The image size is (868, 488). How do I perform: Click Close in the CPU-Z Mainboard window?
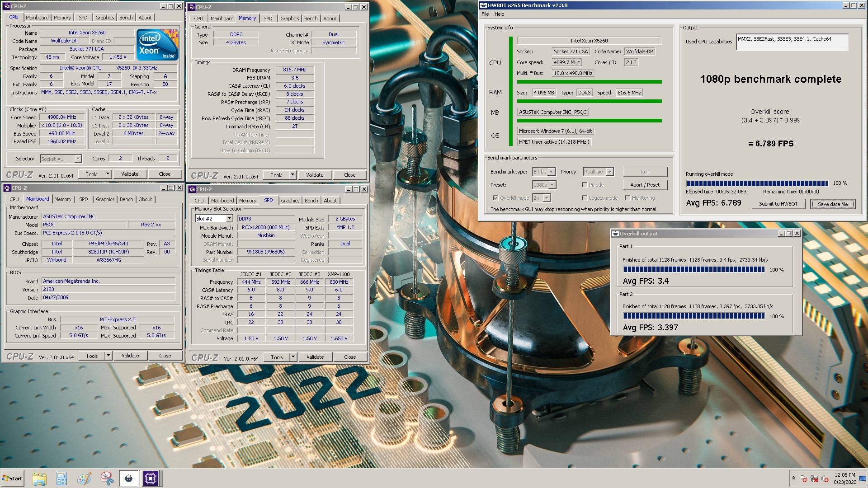(x=165, y=356)
